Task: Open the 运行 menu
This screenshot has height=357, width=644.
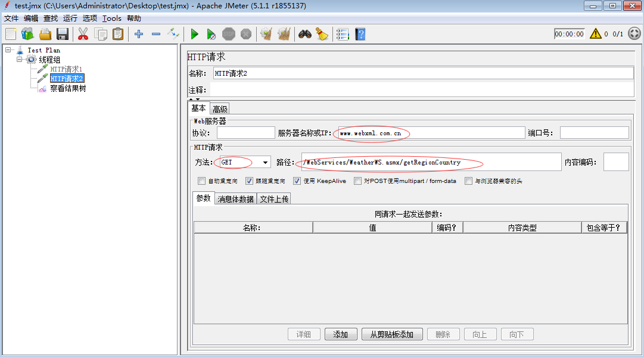Action: (70, 18)
